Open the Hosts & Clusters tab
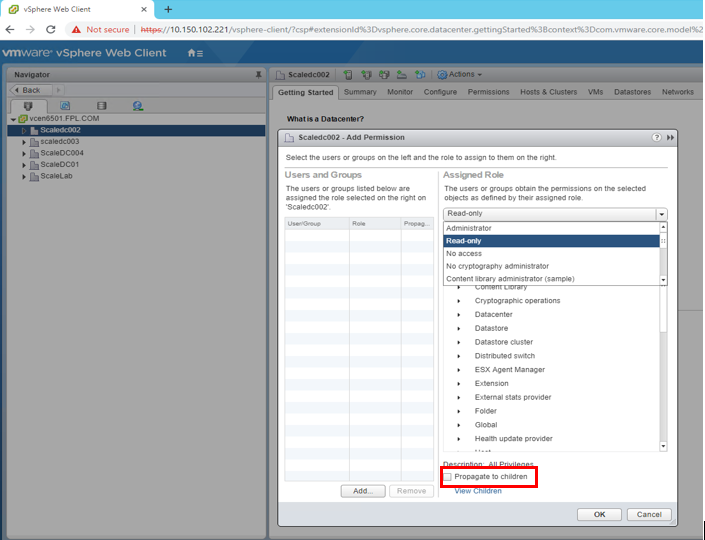The height and width of the screenshot is (540, 705). click(549, 92)
